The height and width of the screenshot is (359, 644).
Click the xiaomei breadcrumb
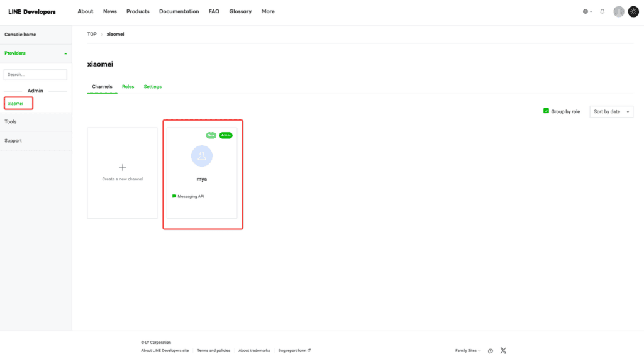point(116,34)
